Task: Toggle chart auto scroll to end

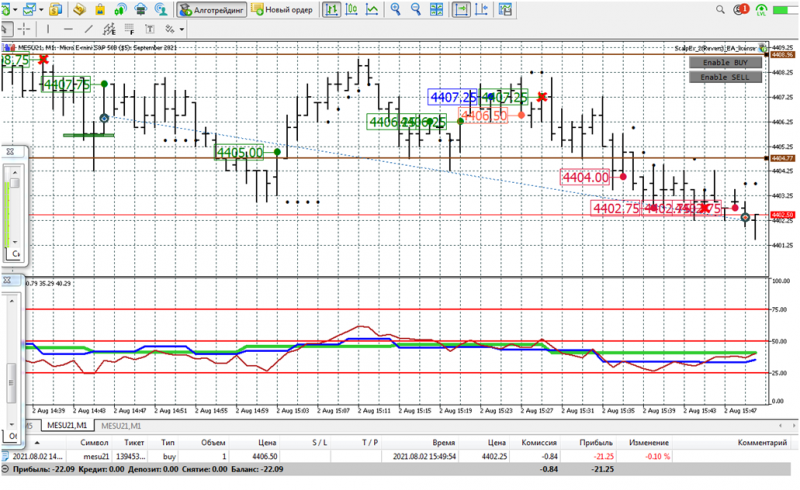Action: (461, 10)
